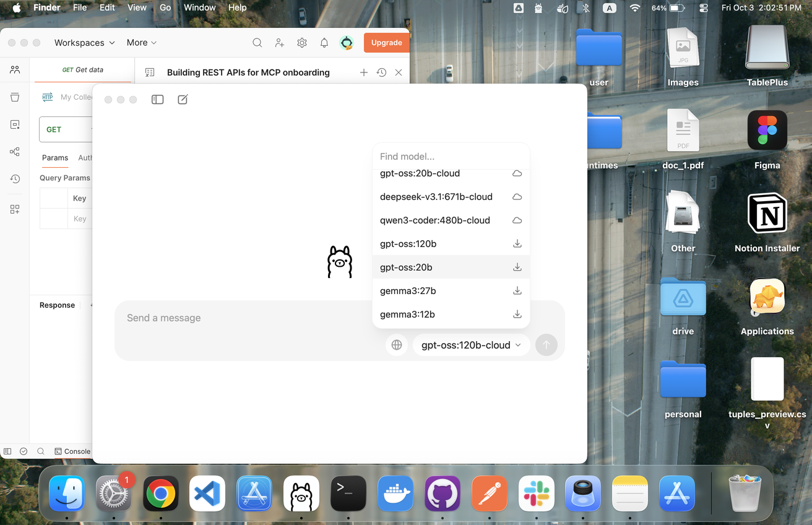Select deepseek-v3.1:671b-cloud model
812x525 pixels.
tap(436, 197)
